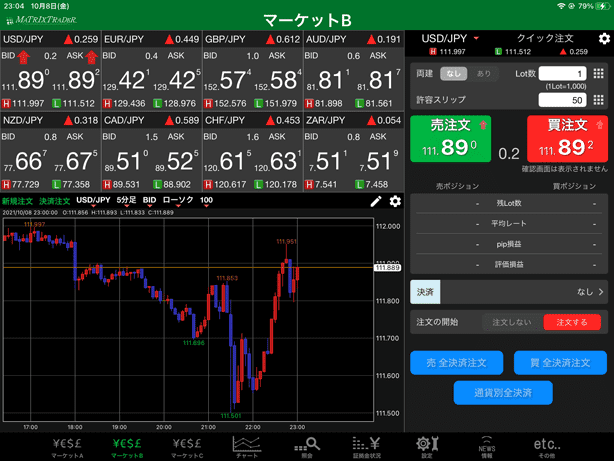
Task: Click the 売注文 sell button
Action: tap(450, 139)
